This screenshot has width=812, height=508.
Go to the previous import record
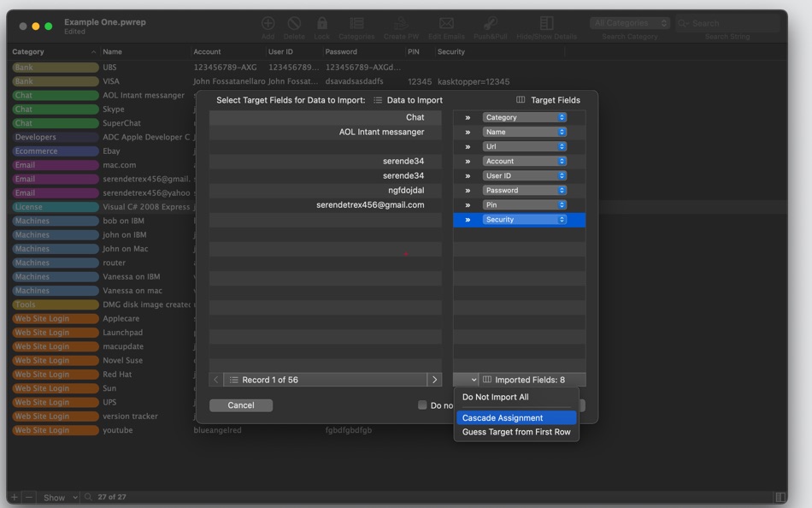tap(216, 380)
